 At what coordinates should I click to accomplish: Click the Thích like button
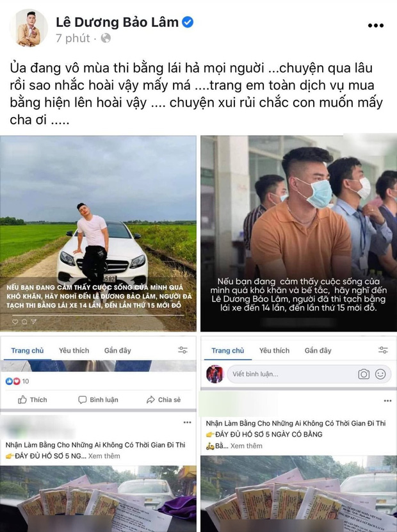tap(32, 399)
